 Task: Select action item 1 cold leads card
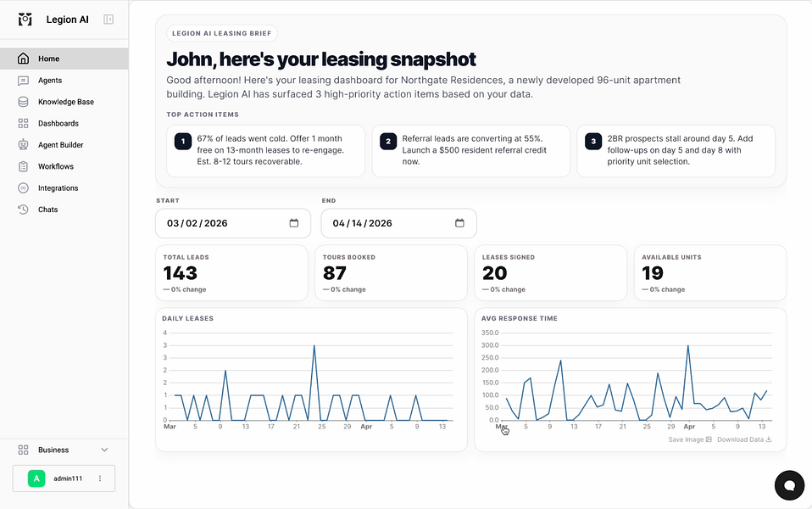pyautogui.click(x=265, y=151)
